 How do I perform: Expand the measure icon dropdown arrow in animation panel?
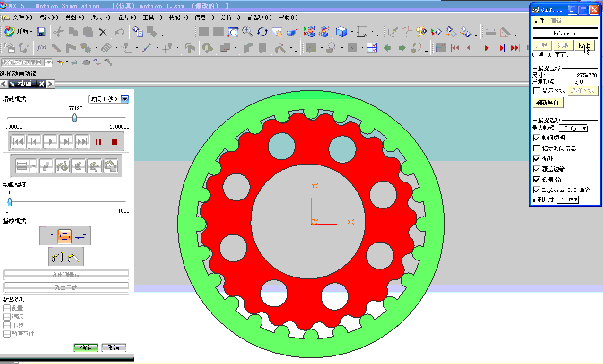(34, 165)
